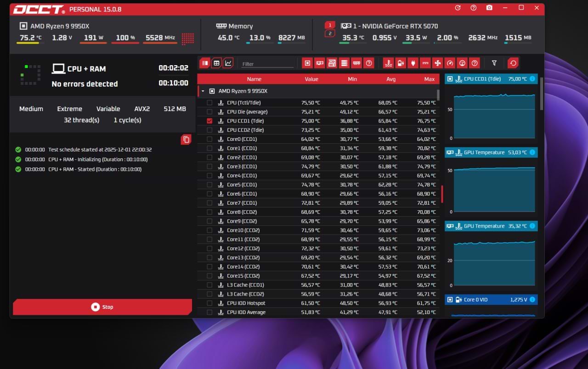The height and width of the screenshot is (369, 588).
Task: Enable the Core0 (CCD1) sensor checkbox
Action: coord(209,139)
